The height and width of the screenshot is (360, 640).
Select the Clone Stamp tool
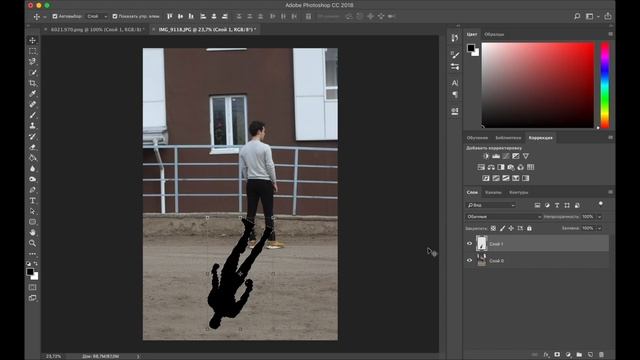tap(32, 126)
